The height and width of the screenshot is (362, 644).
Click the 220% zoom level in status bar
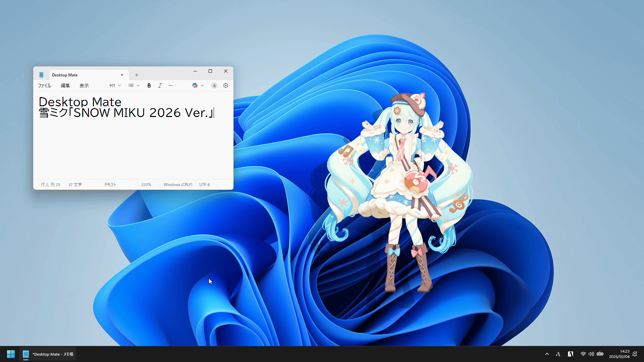point(146,185)
